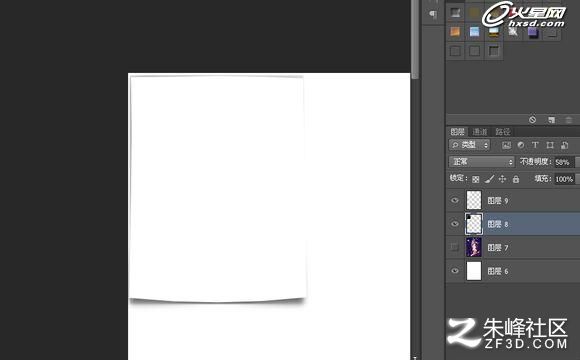Toggle lock transparent pixels
The height and width of the screenshot is (360, 580).
click(x=476, y=179)
